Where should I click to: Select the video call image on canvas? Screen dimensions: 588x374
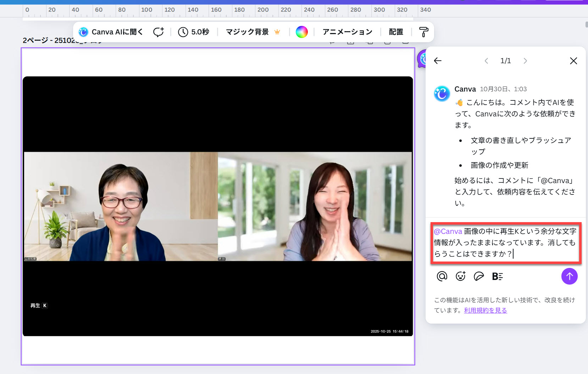(x=218, y=206)
